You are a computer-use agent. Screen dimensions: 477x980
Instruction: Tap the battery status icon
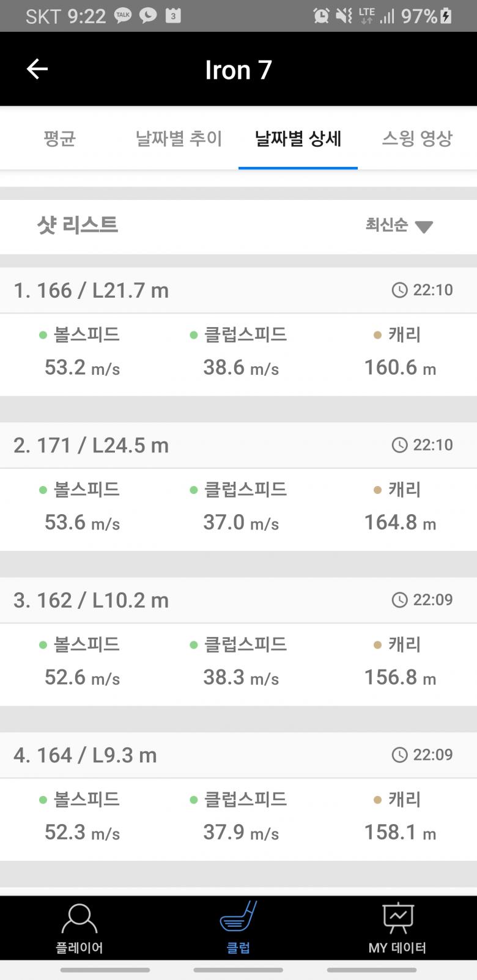[446, 16]
